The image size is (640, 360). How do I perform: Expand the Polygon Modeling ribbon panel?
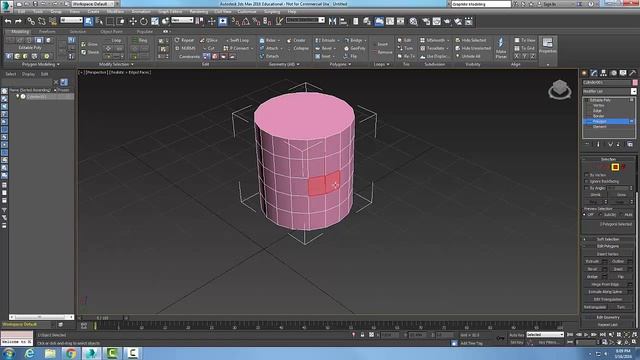tap(40, 64)
